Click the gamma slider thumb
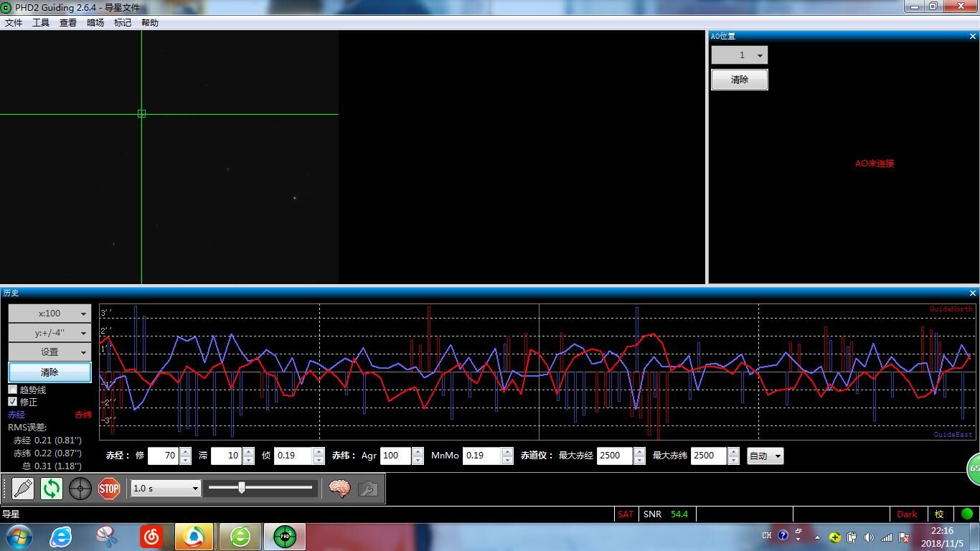 click(242, 488)
